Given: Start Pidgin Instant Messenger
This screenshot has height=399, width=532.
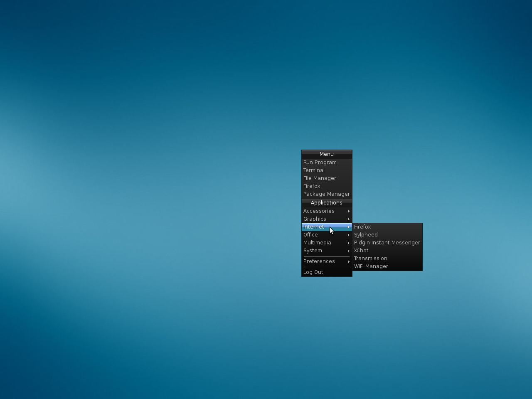Looking at the screenshot, I should coord(387,243).
